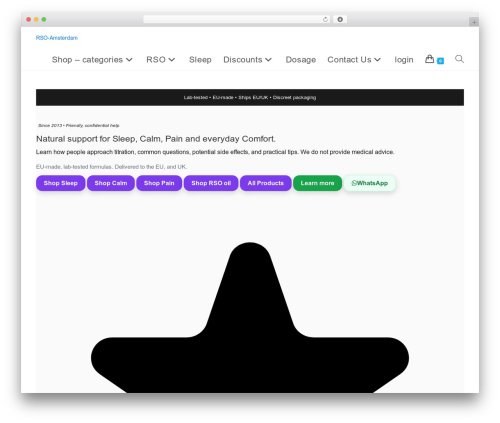Click the All Products button
Viewport: 500px width, 423px height.
pyautogui.click(x=266, y=183)
